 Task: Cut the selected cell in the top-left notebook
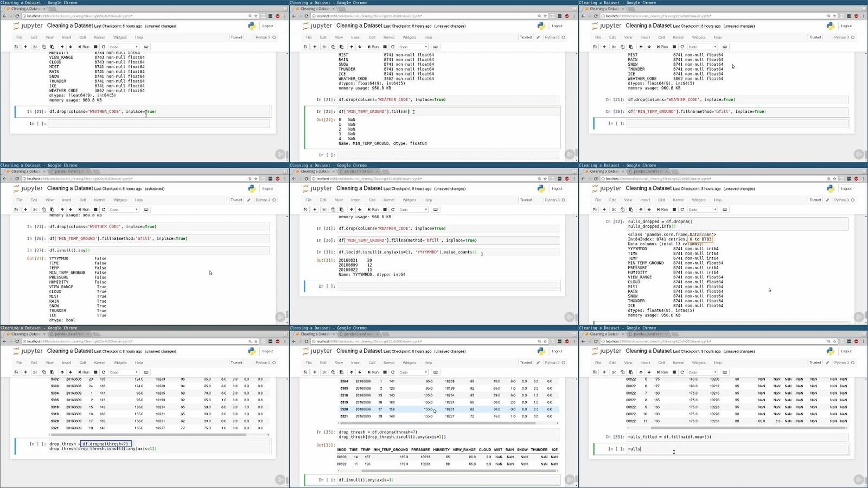tap(35, 47)
